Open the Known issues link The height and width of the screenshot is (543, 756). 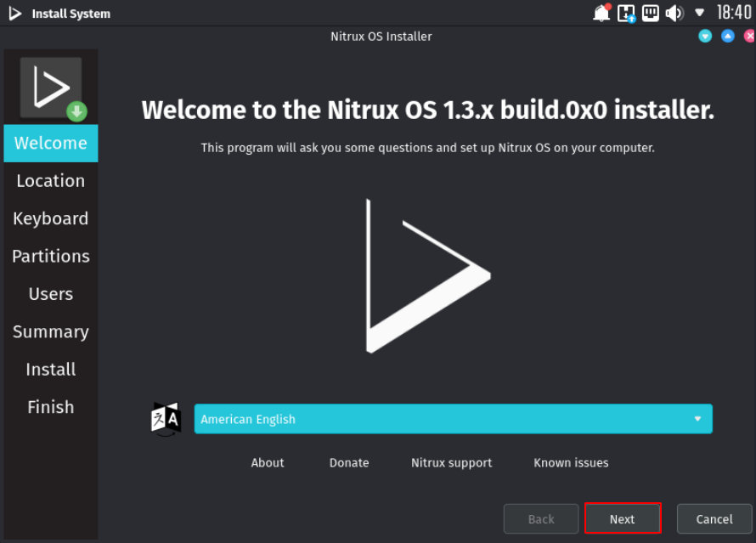click(571, 463)
